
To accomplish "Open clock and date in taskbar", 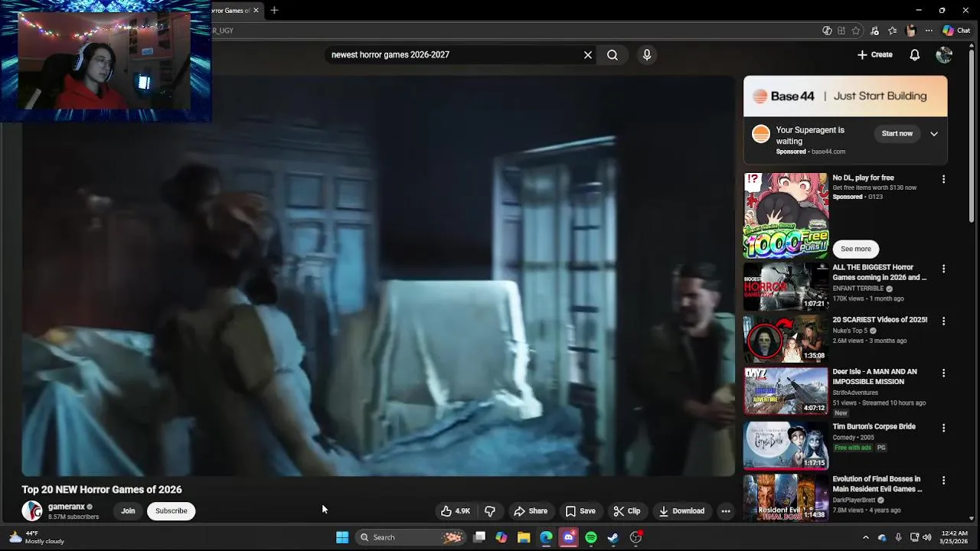I will [954, 537].
